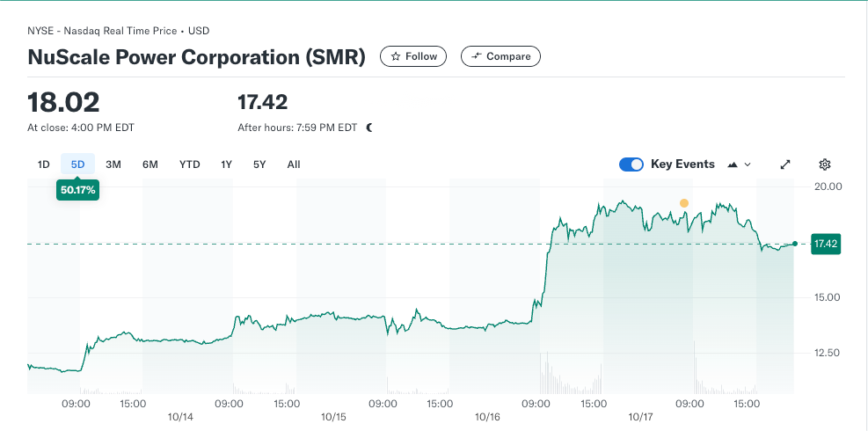This screenshot has height=431, width=868.
Task: Click NuScale Power Corporation (SMR) title
Action: [196, 58]
